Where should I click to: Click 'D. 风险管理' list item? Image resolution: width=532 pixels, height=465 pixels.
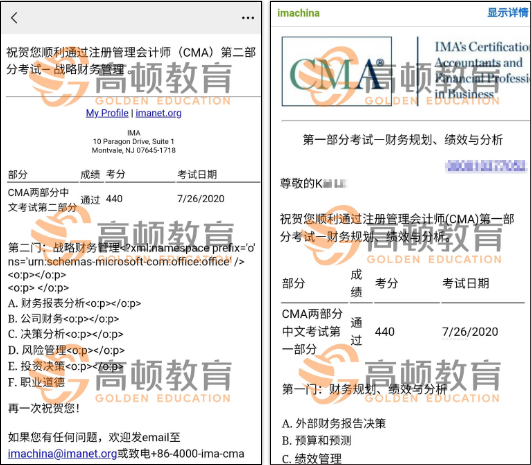click(x=37, y=350)
